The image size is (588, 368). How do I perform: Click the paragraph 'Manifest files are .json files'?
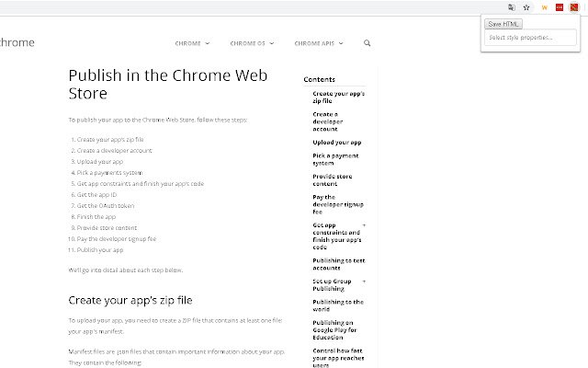(176, 357)
